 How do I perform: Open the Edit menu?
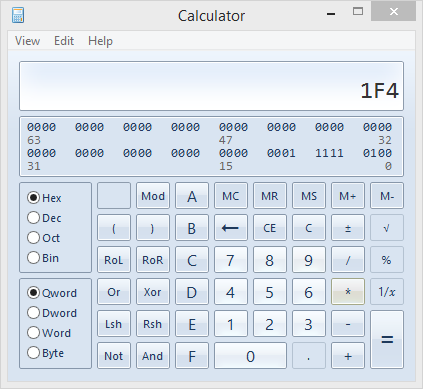click(x=64, y=41)
